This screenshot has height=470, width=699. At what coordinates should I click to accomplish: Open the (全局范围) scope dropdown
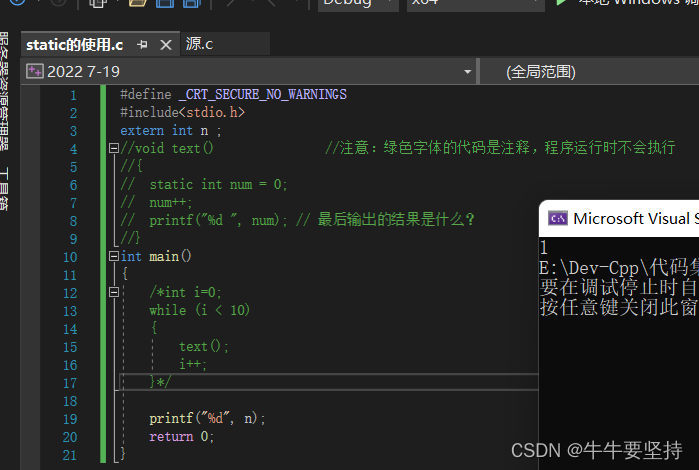[x=590, y=72]
